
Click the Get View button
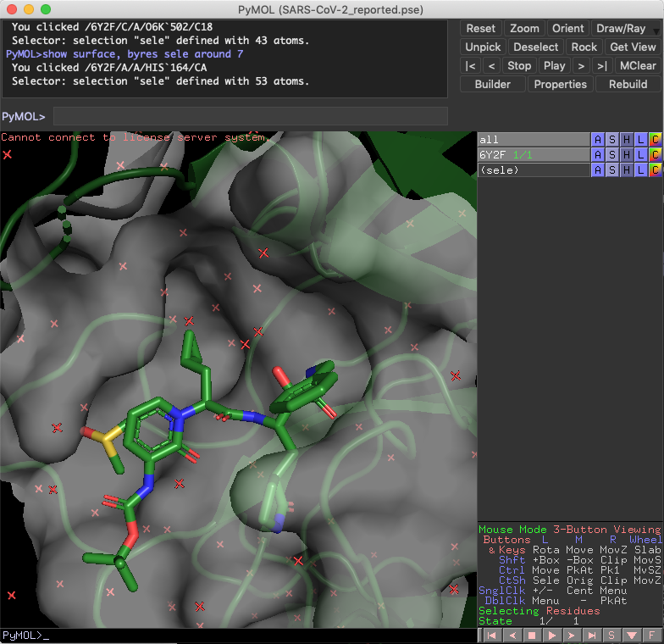coord(633,47)
